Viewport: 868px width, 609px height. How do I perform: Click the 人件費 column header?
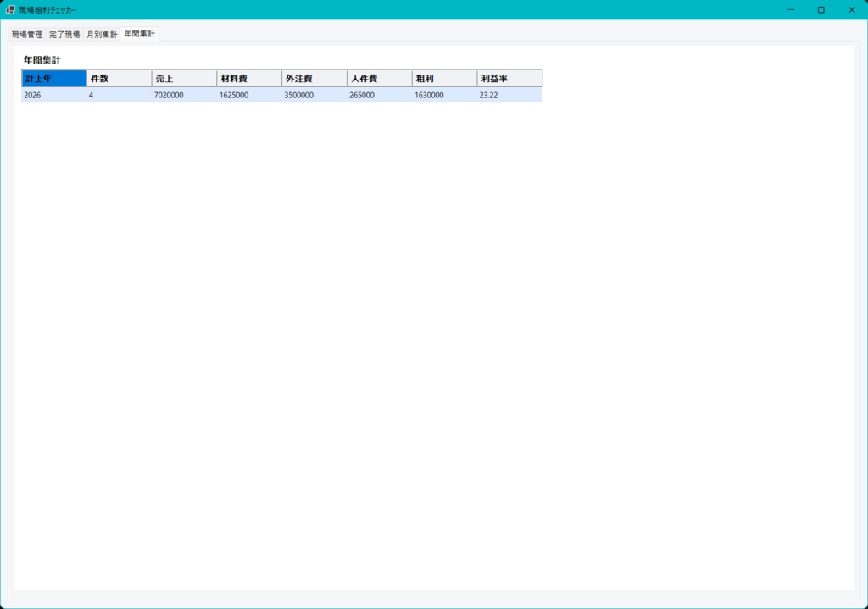tap(380, 79)
